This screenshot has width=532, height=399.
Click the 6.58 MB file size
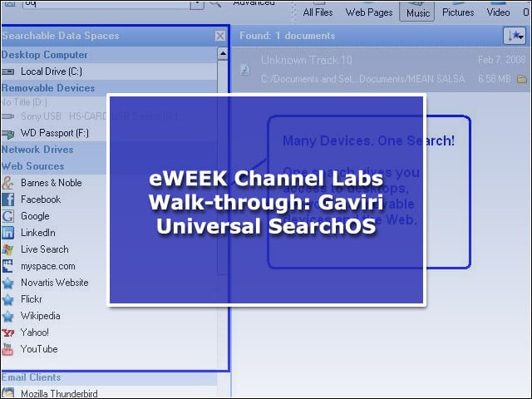495,79
